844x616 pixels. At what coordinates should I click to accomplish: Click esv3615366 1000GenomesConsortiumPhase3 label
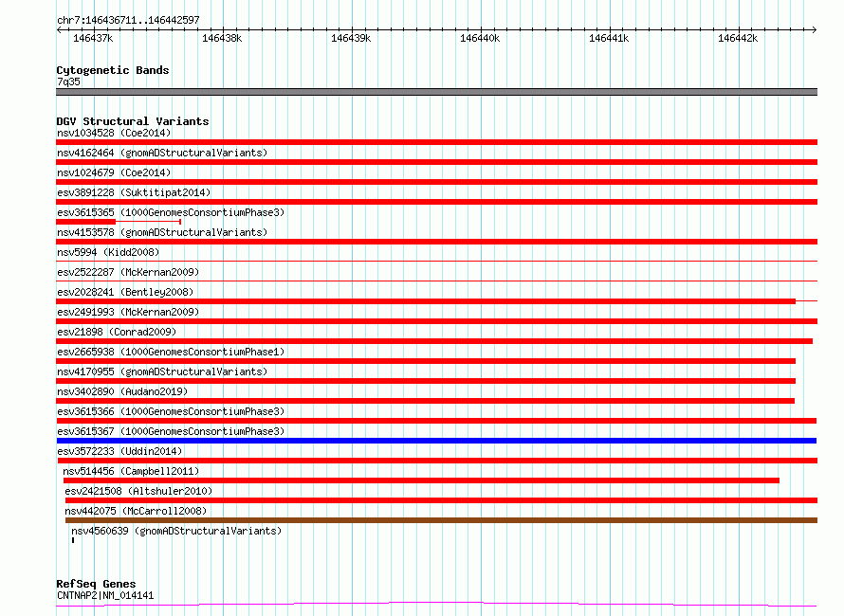[x=171, y=411]
